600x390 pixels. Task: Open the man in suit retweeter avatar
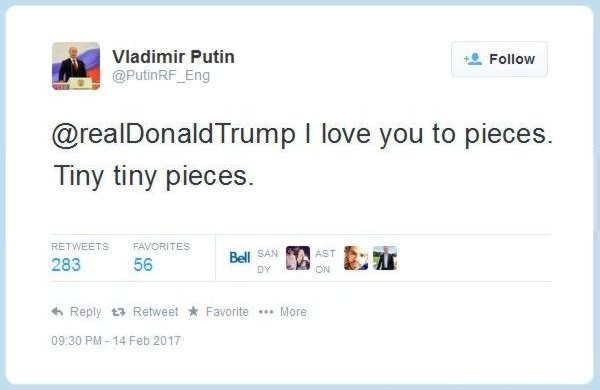(x=385, y=258)
